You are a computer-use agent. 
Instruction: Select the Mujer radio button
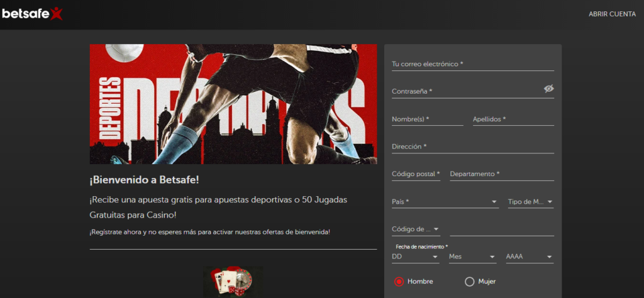tap(469, 282)
